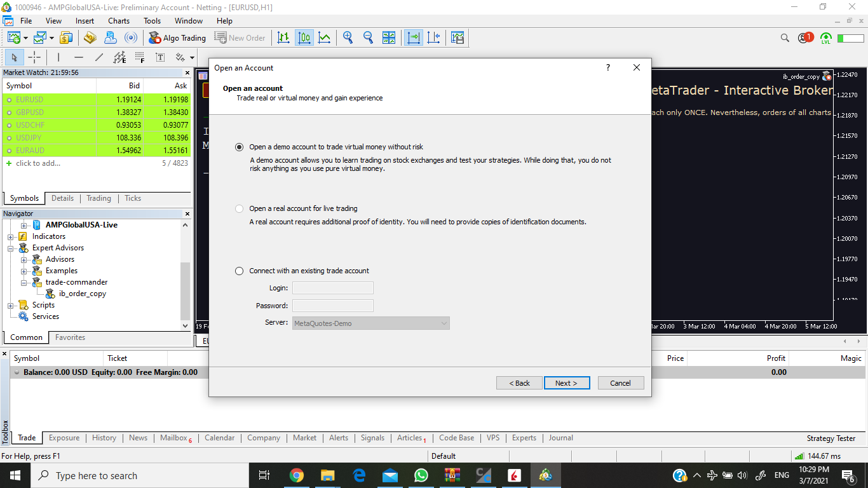
Task: Click 'click to add...' in Market Watch
Action: point(38,163)
